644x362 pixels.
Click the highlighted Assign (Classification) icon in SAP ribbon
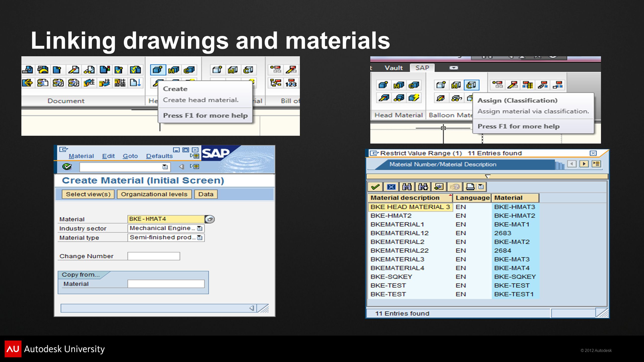point(471,85)
